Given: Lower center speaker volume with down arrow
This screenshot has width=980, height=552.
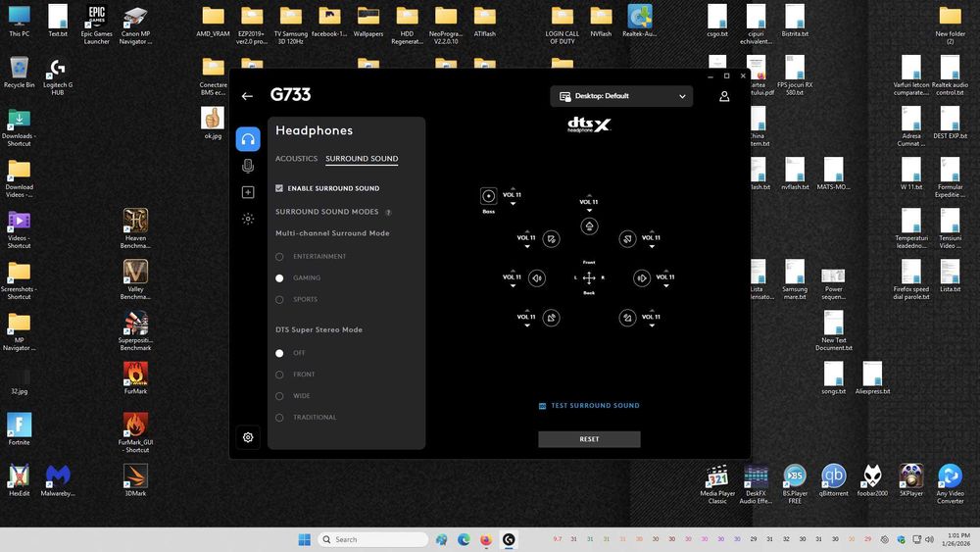Looking at the screenshot, I should [x=589, y=210].
